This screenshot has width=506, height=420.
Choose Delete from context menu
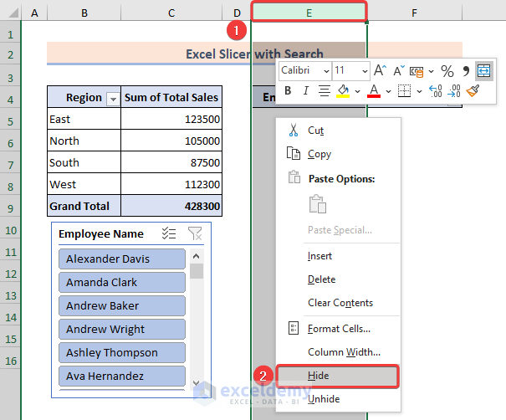pyautogui.click(x=338, y=279)
